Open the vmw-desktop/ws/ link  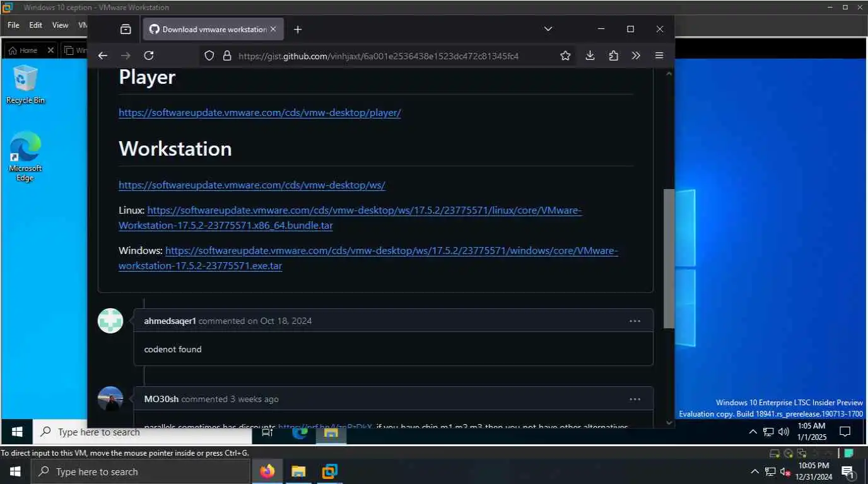click(x=252, y=185)
